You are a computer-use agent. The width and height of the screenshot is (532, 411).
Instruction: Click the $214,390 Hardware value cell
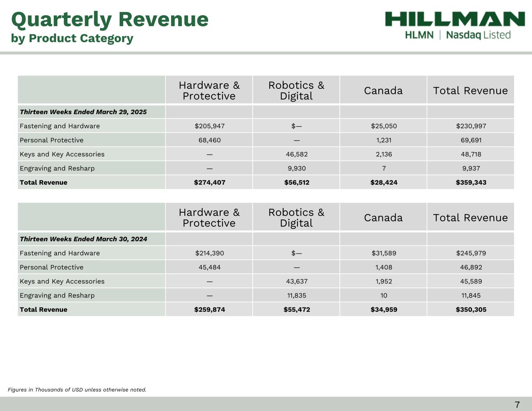tap(209, 253)
